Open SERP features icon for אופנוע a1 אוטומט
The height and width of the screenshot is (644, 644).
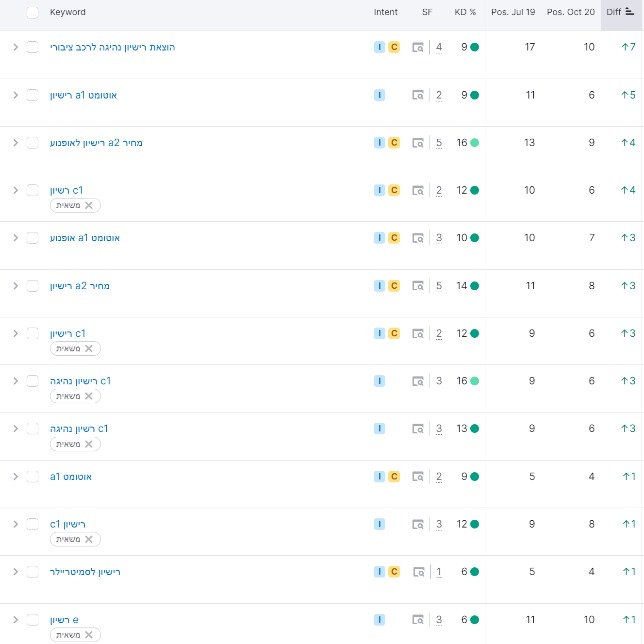[418, 238]
